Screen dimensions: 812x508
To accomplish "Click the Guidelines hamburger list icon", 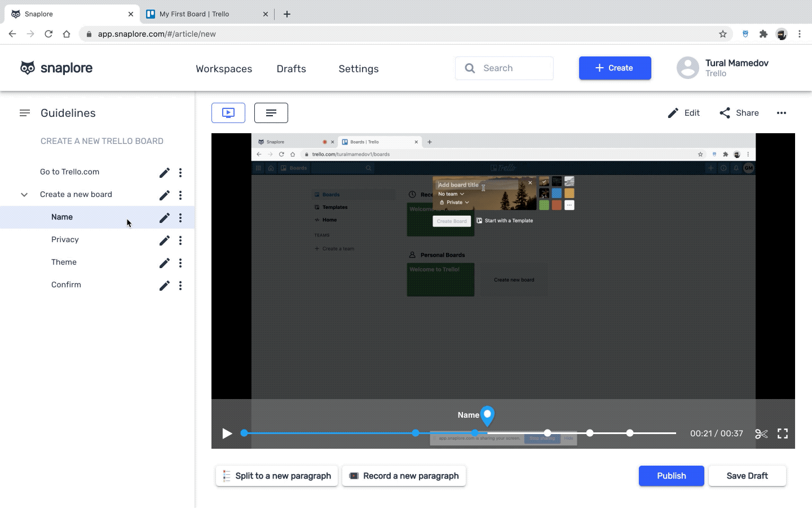I will click(x=25, y=113).
